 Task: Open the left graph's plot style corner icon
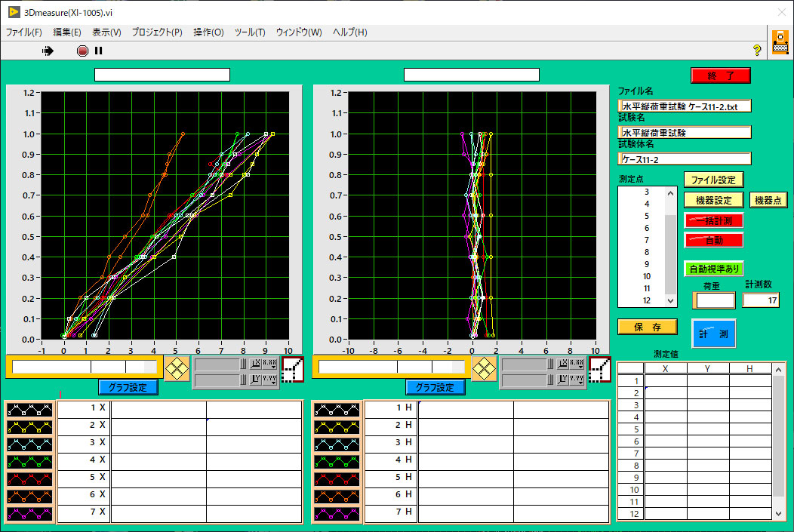293,370
